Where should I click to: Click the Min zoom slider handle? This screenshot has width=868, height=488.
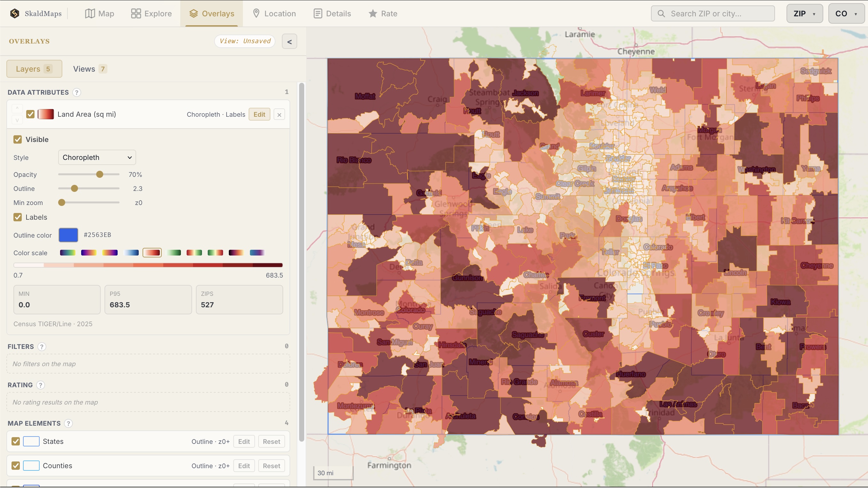[62, 203]
